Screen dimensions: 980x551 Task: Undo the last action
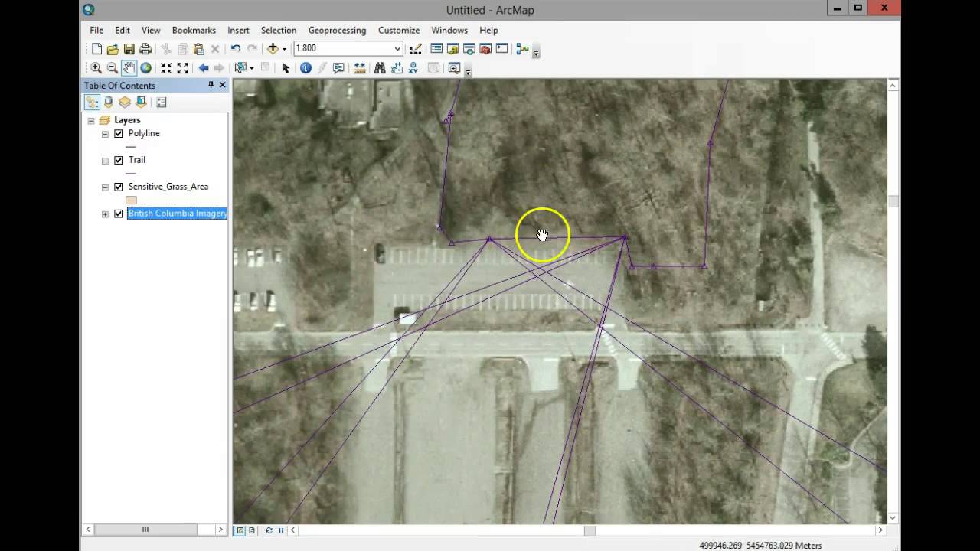[236, 49]
